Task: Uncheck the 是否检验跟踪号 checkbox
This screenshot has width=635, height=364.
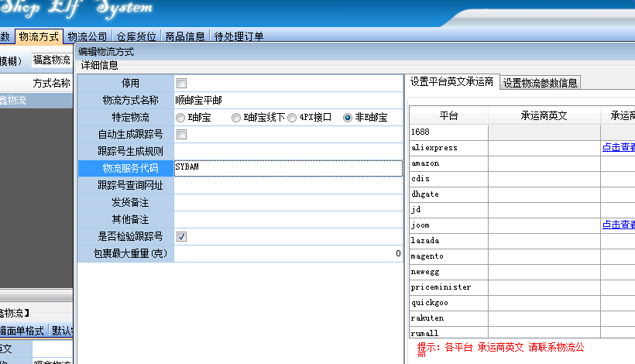Action: pyautogui.click(x=182, y=236)
